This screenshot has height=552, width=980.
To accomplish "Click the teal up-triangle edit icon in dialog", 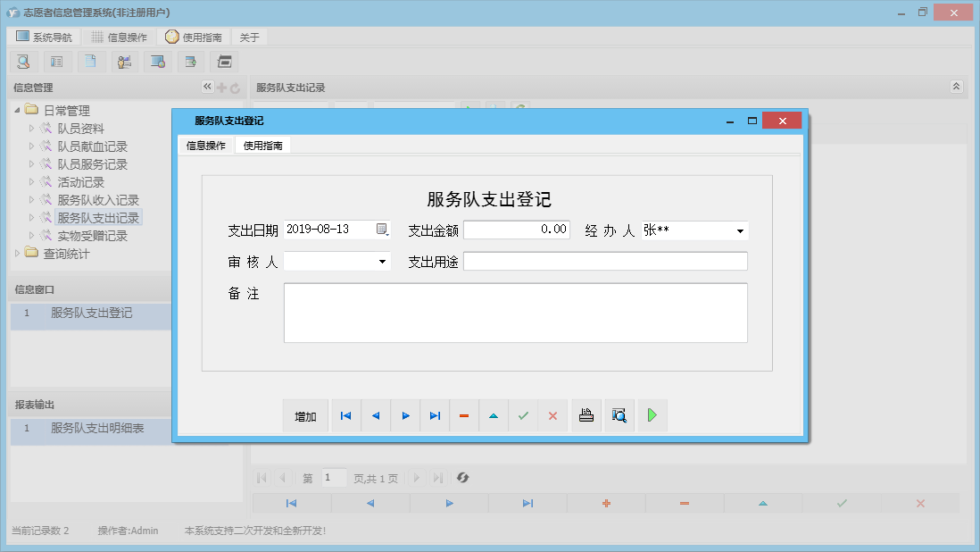I will (494, 416).
